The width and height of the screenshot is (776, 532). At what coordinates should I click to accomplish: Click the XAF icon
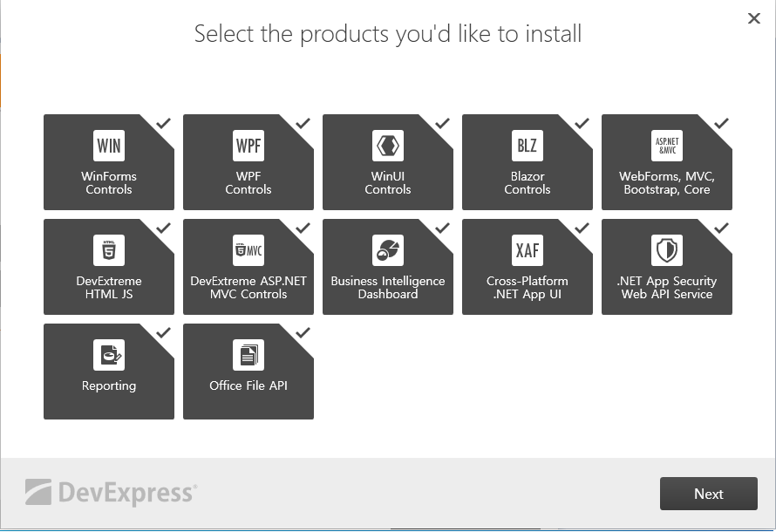528,250
